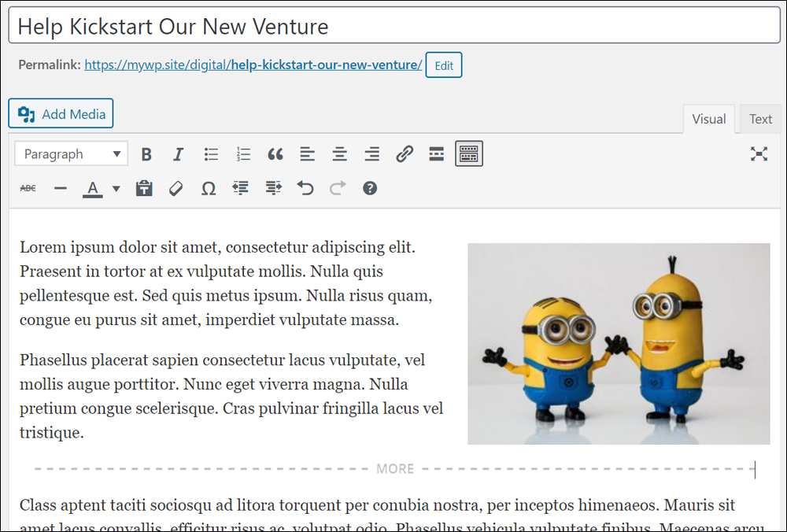Toggle the toolbar kitchen sink button

469,153
